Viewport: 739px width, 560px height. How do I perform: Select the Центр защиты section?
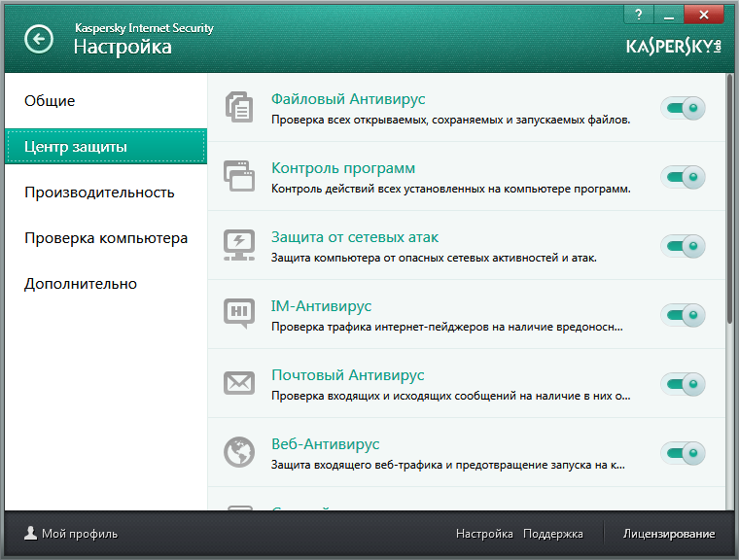click(106, 146)
